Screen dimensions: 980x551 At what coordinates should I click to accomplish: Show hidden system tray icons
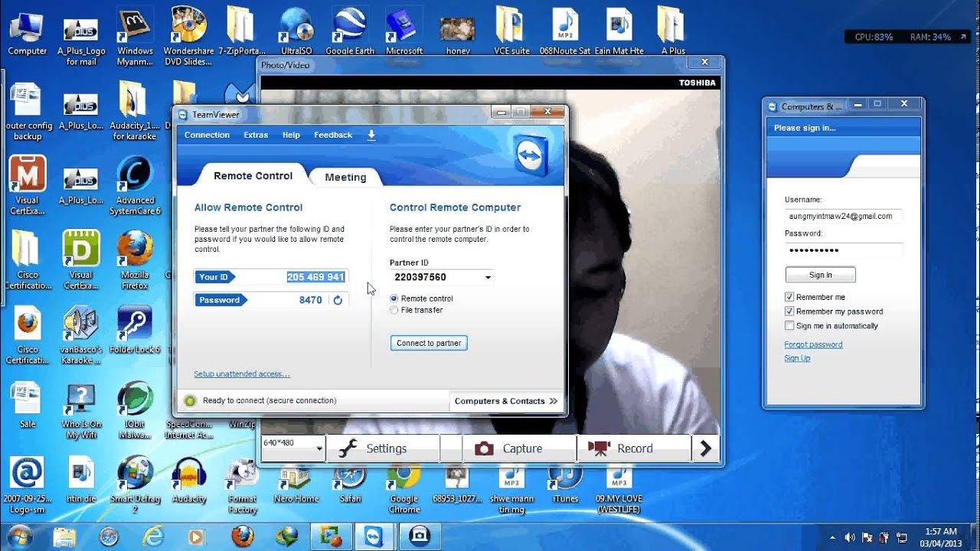tap(832, 537)
